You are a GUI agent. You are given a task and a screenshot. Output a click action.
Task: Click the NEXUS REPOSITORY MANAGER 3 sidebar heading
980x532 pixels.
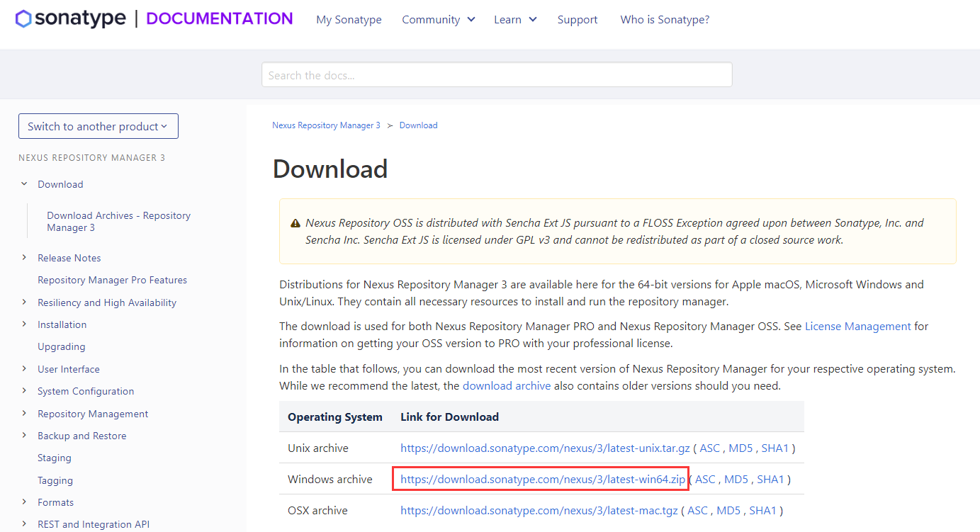point(91,158)
